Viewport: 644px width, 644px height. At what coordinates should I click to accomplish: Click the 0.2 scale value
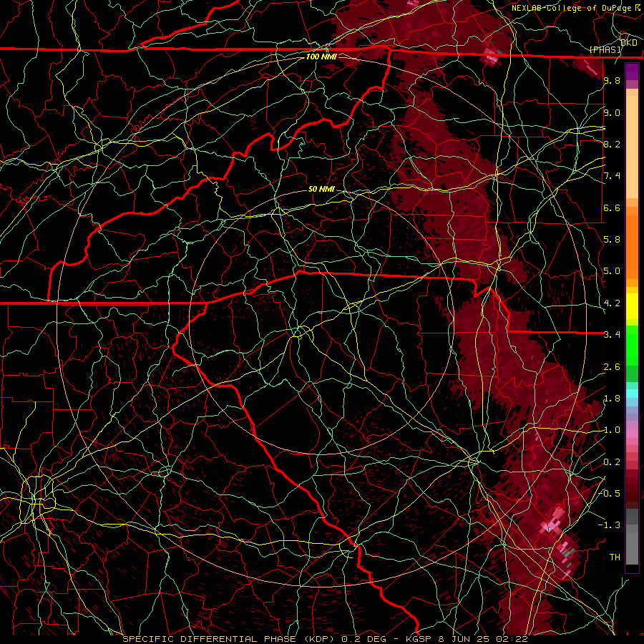tap(612, 462)
